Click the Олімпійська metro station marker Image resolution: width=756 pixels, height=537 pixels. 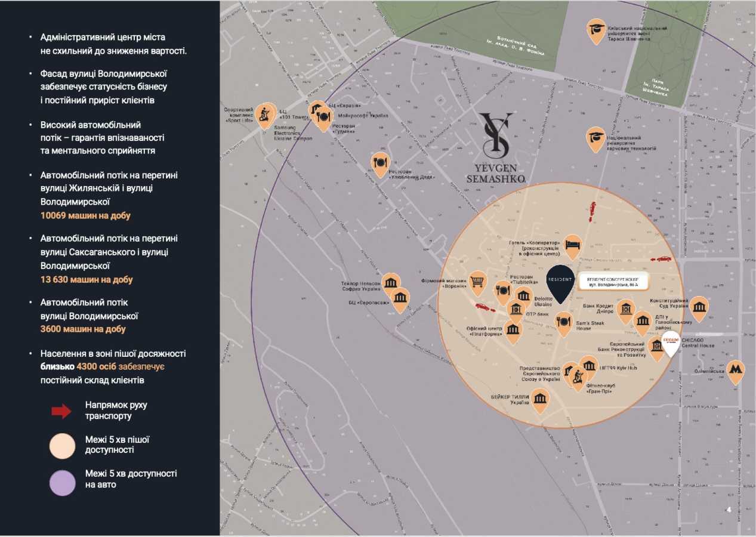coord(736,371)
